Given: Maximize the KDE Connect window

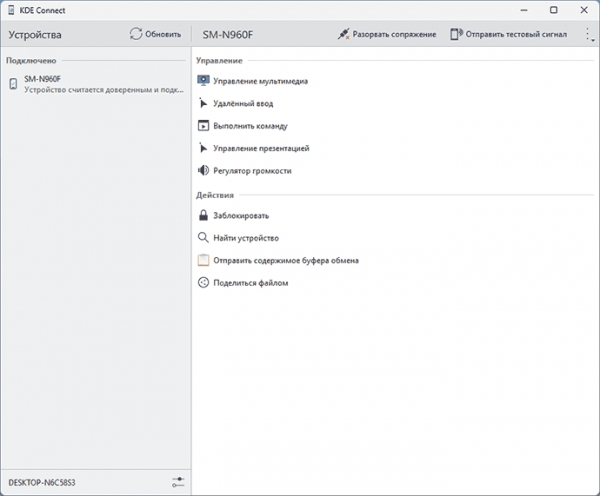Looking at the screenshot, I should click(554, 10).
